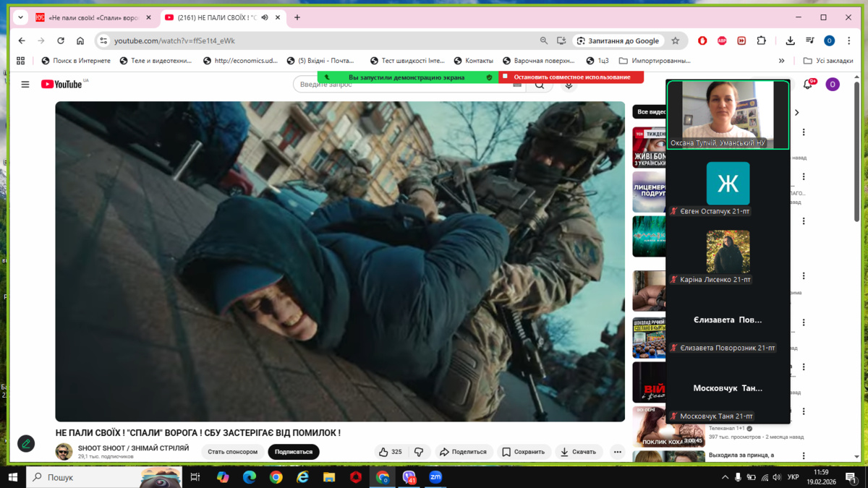Dislike the video with thumbs-down button
Image resolution: width=868 pixels, height=488 pixels.
[x=419, y=452]
